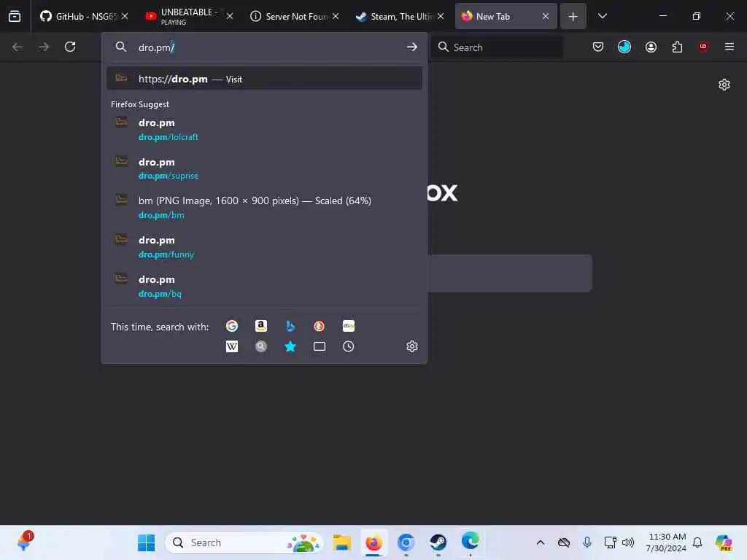Search open tabs using the tab icon
This screenshot has width=747, height=560.
320,346
